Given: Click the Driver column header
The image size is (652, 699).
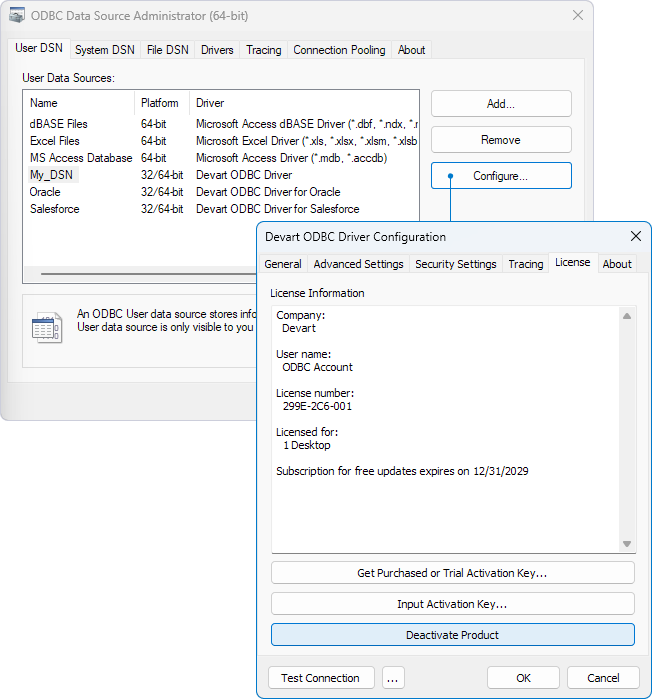Looking at the screenshot, I should pos(304,103).
